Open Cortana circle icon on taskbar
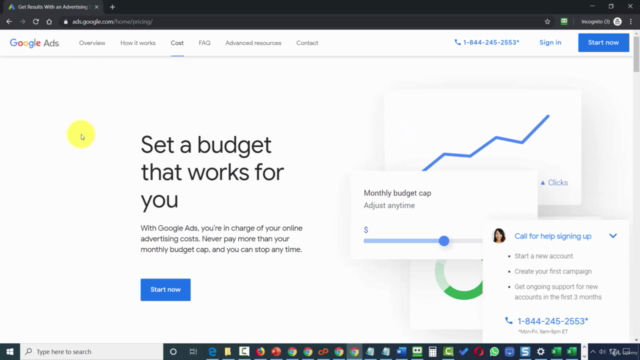 click(173, 351)
